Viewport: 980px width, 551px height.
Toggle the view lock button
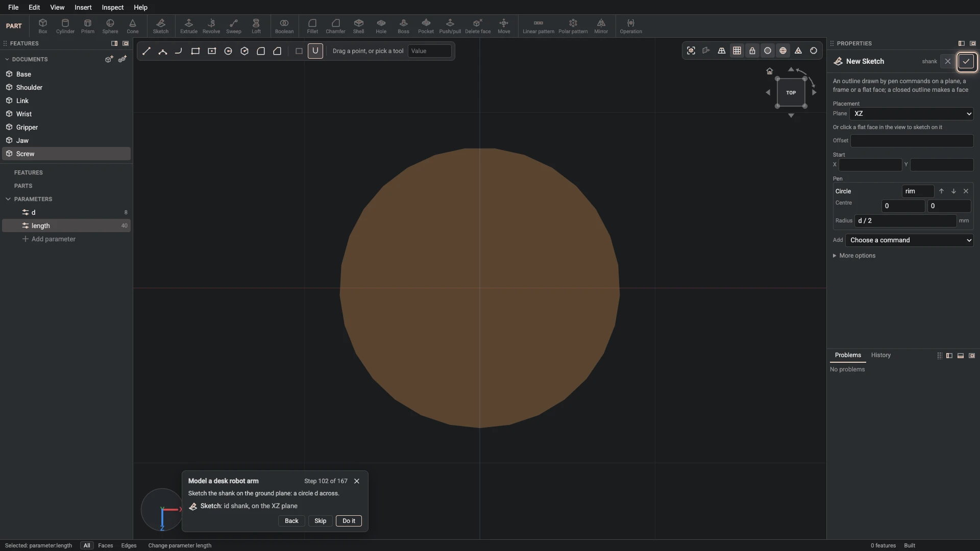coord(752,51)
